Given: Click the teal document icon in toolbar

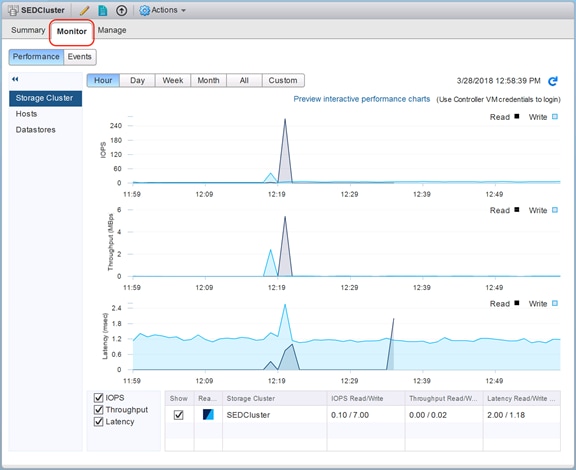Looking at the screenshot, I should tap(102, 10).
